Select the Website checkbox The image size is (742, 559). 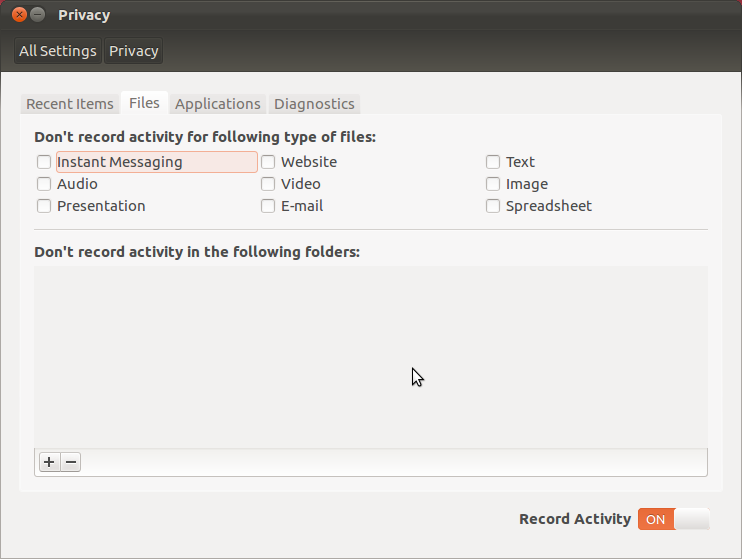pos(268,162)
